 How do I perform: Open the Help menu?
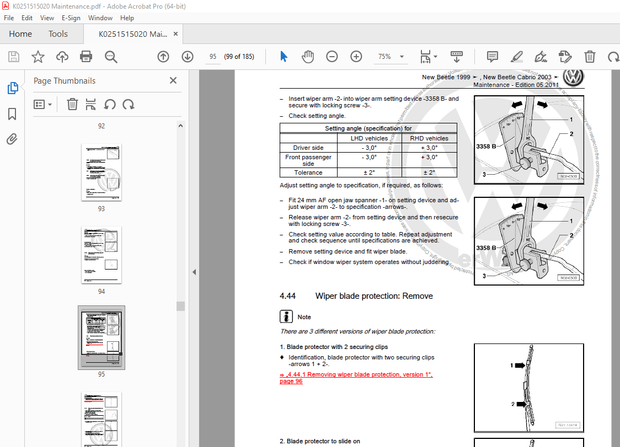click(x=127, y=18)
